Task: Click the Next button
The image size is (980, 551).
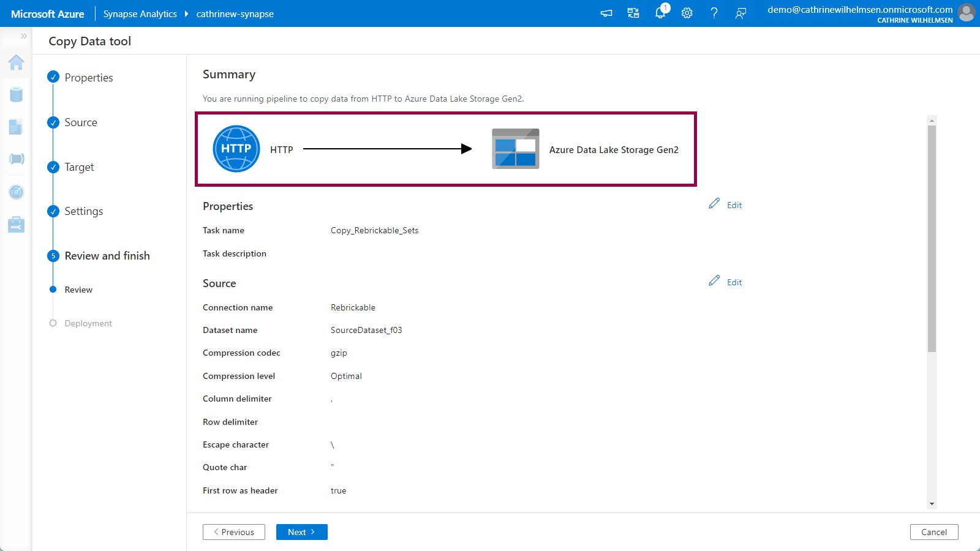Action: 301,532
